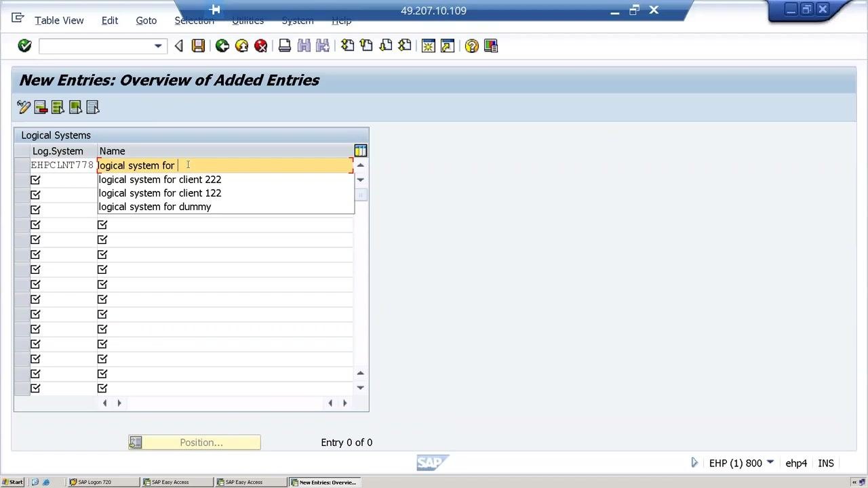
Task: Click the Delete row icon
Action: pos(41,107)
